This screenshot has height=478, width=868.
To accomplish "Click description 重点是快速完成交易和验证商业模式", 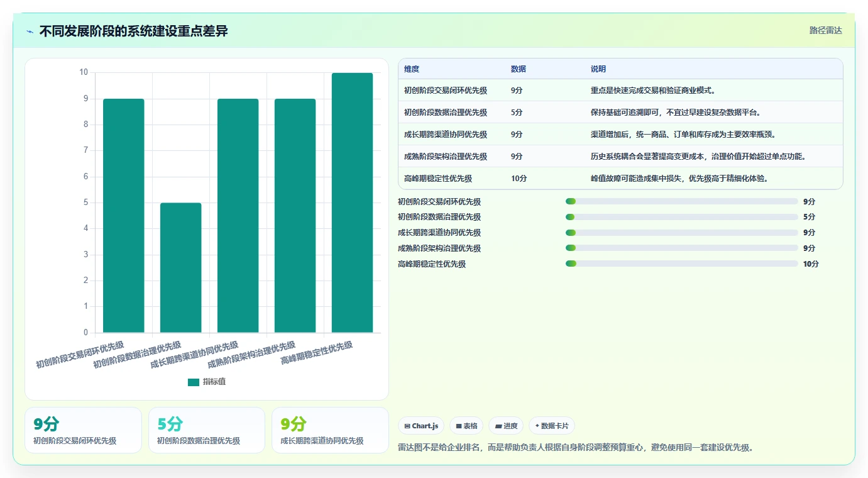I will click(x=653, y=91).
